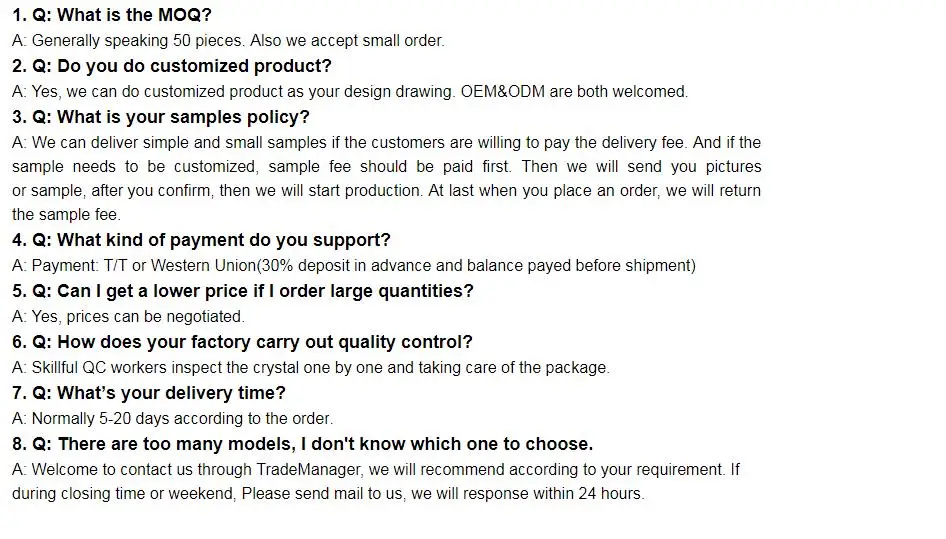Click the "What kind of payment" question
Screen dimensions: 946x539
tap(201, 240)
